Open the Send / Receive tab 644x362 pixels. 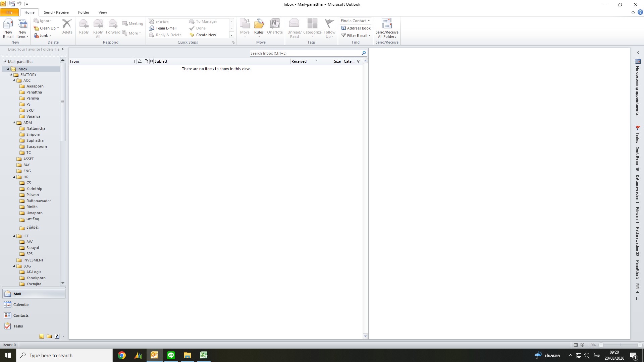[56, 12]
